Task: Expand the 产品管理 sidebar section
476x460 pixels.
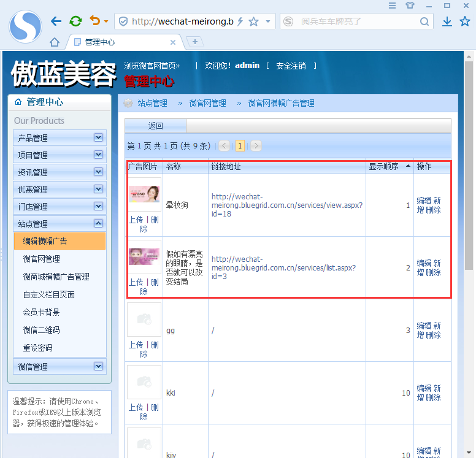Action: tap(98, 137)
